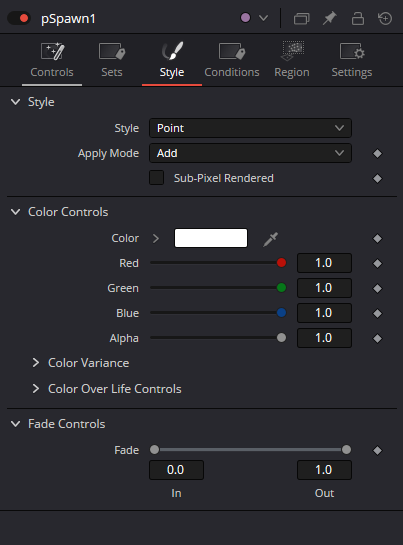Click the Red slider handle

pyautogui.click(x=281, y=263)
